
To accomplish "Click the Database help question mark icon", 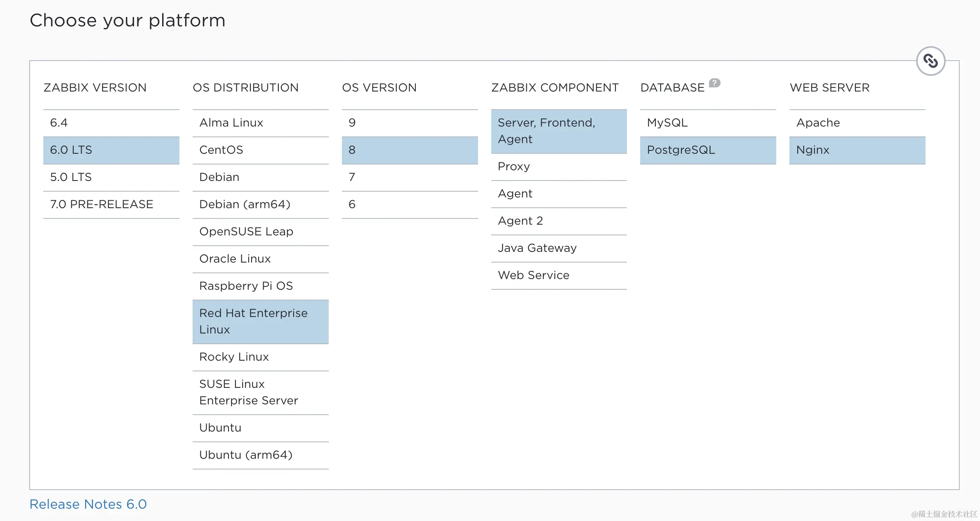I will [x=714, y=83].
